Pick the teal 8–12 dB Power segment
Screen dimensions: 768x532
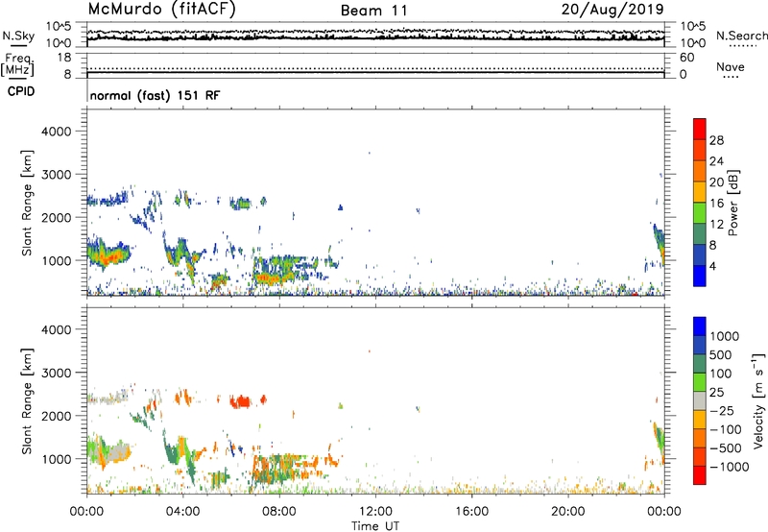(700, 233)
